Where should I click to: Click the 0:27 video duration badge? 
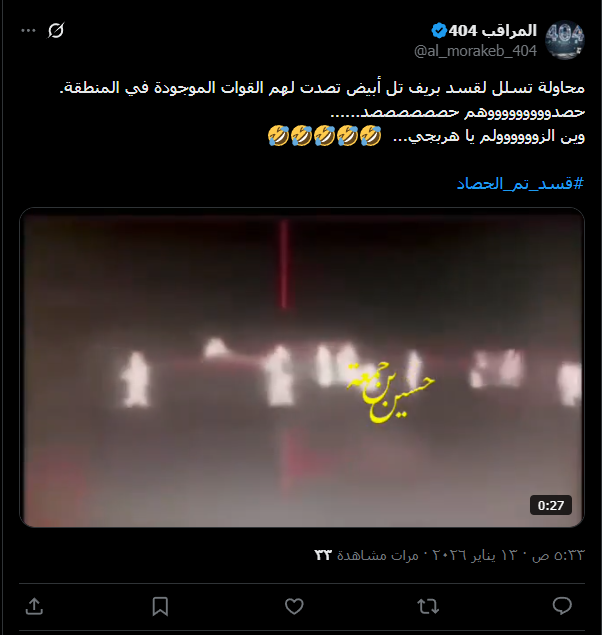[x=551, y=505]
